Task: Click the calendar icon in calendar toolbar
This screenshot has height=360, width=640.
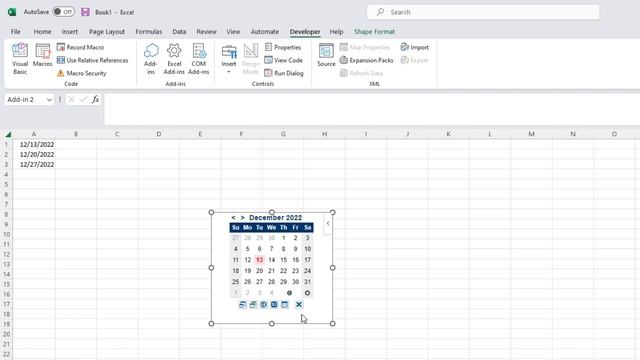Action: [285, 304]
